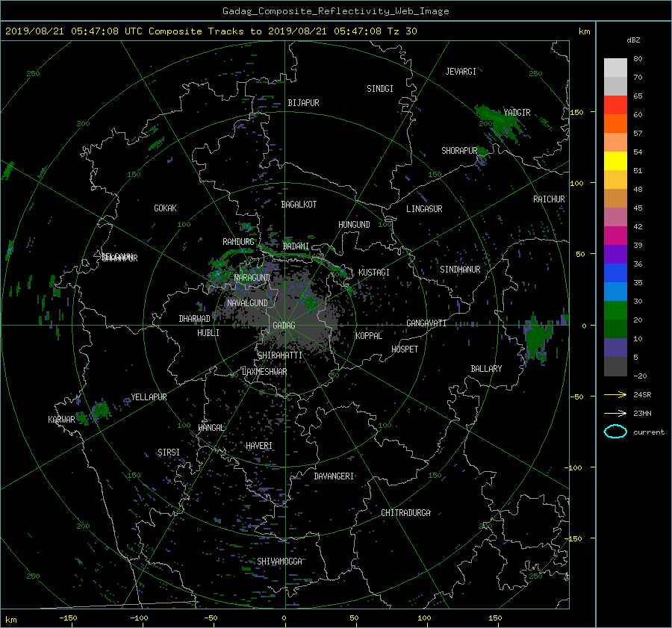
Task: Click the yellow UTC timestamp header text
Action: 211,31
